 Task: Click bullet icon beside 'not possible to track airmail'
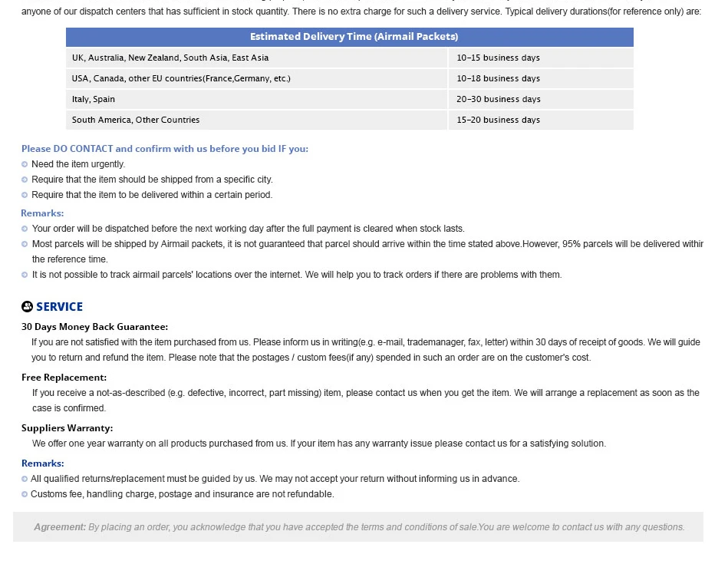[25, 275]
